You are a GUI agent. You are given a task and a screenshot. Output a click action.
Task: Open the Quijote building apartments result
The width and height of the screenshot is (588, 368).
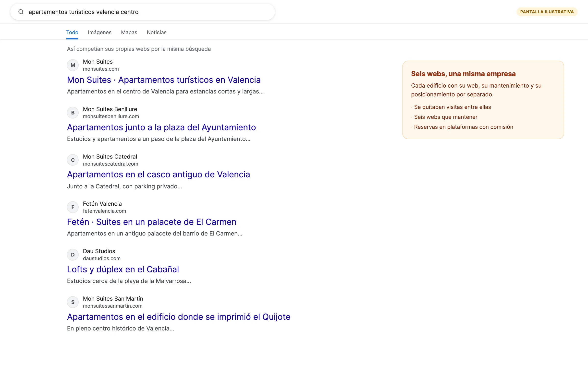click(x=179, y=317)
